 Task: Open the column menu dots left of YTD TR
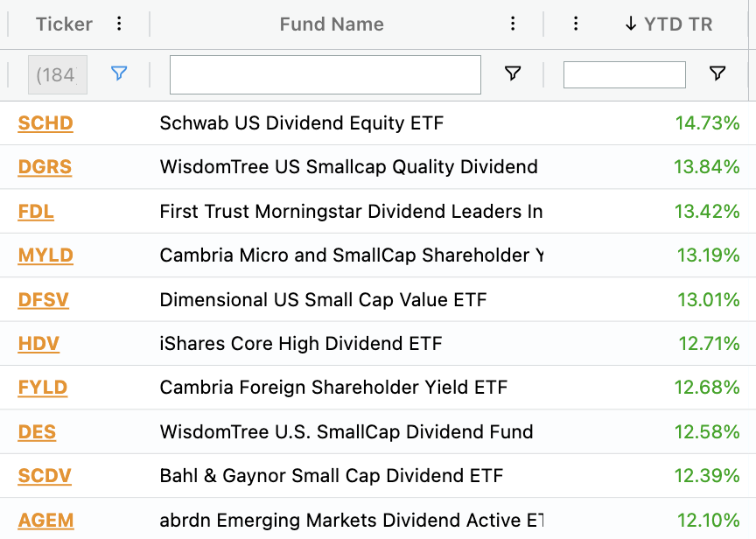point(575,24)
